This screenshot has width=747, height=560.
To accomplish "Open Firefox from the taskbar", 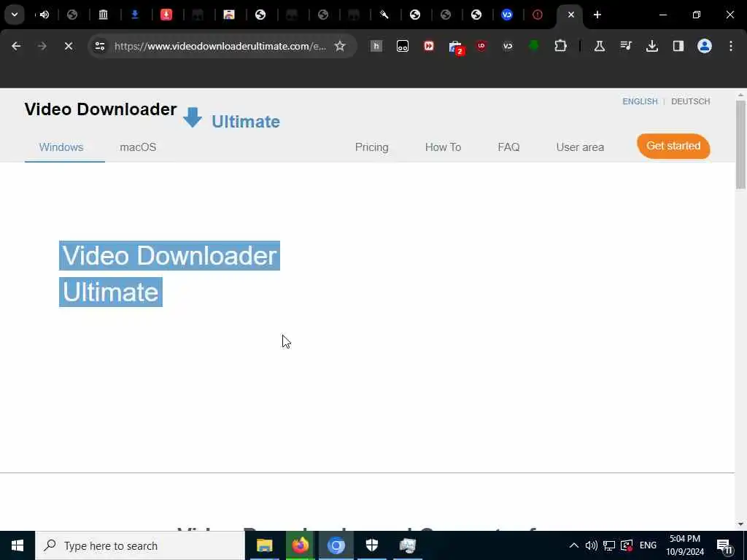I will click(x=300, y=545).
